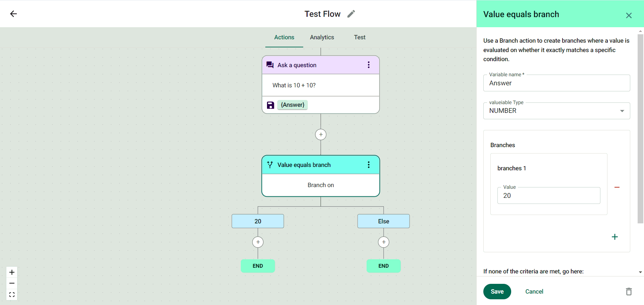Save the branch settings
The image size is (644, 305).
pos(497,292)
